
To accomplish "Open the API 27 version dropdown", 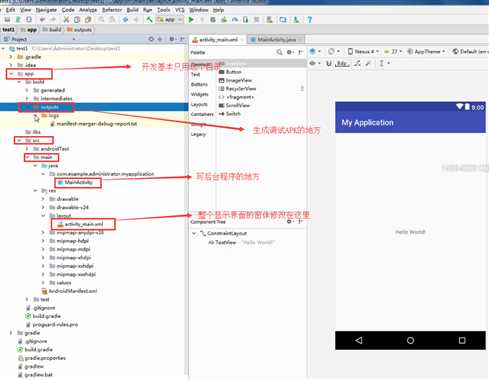I will (x=393, y=51).
